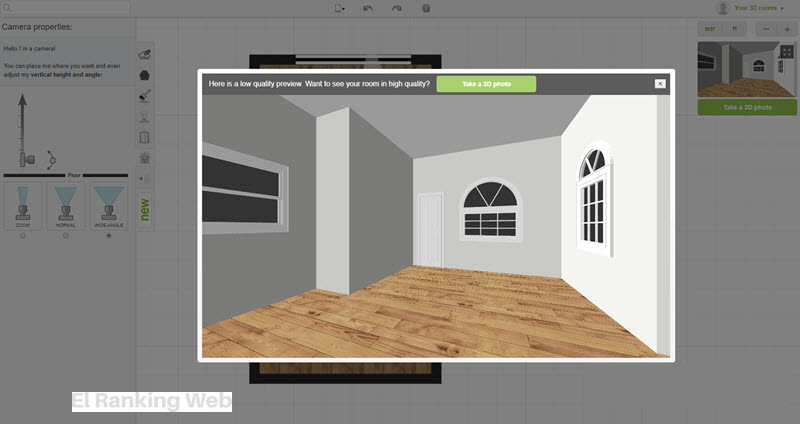Click Take a 3D photo in preview dialog

pyautogui.click(x=486, y=84)
